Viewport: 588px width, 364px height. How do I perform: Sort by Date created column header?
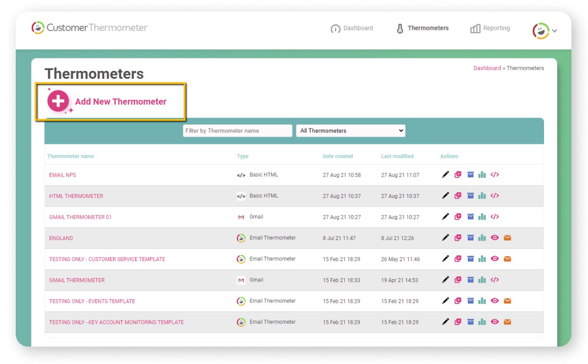338,156
